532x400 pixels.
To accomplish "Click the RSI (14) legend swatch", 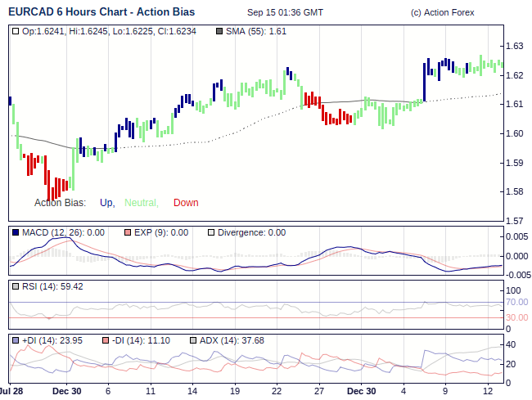I will click(16, 286).
